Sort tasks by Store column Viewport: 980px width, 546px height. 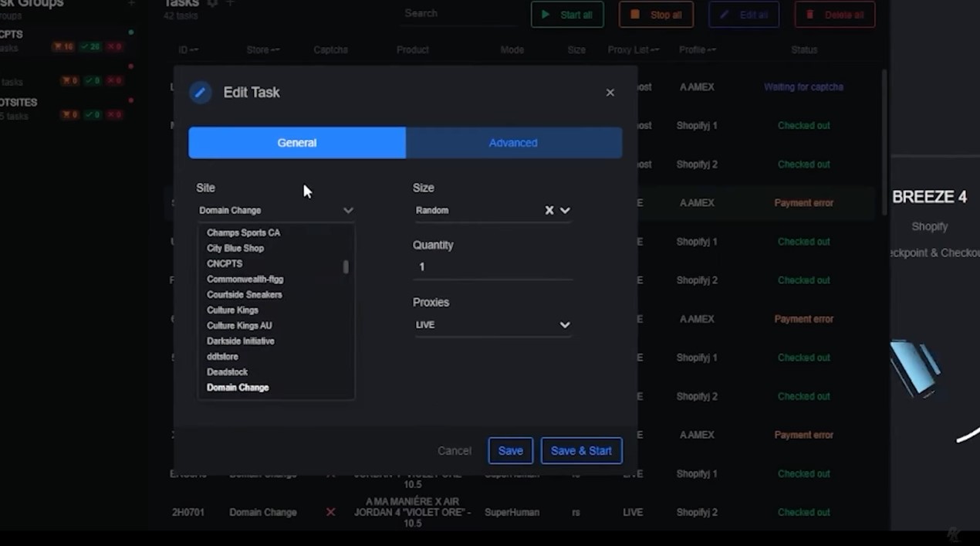coord(263,49)
